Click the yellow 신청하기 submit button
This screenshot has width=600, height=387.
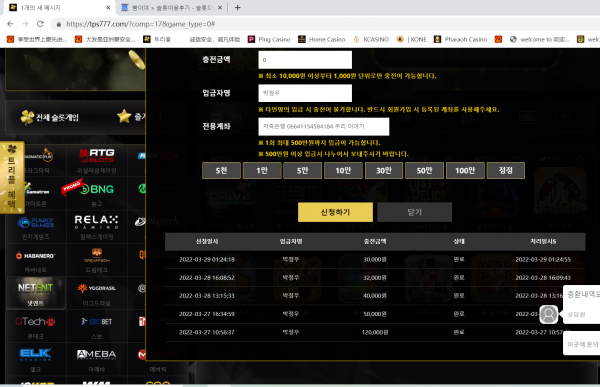pos(335,212)
